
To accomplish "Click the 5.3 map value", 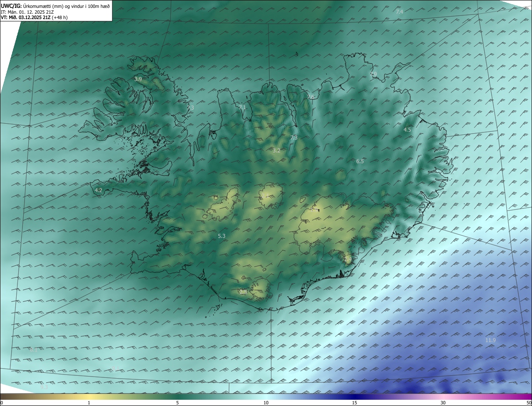I will tap(222, 236).
